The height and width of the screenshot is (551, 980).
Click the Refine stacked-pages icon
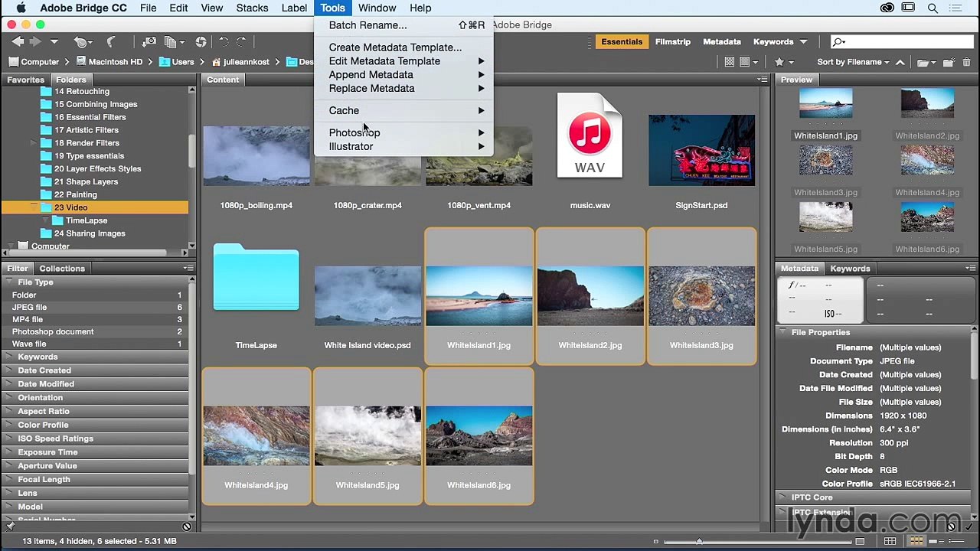point(173,42)
